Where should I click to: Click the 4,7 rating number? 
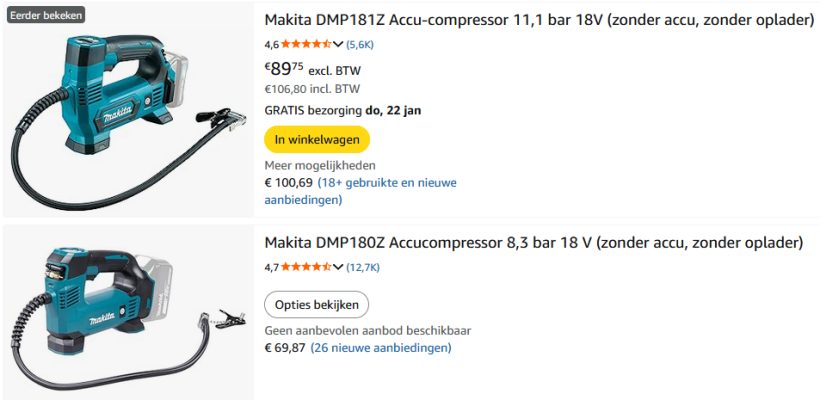271,267
